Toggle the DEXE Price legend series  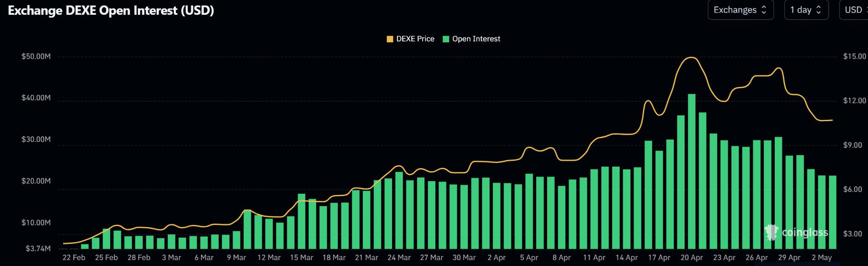pos(410,39)
